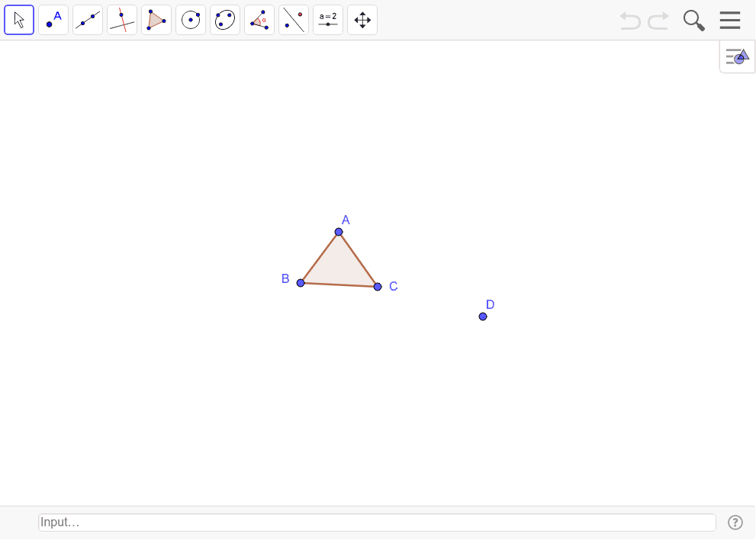Choose the Point tool
The image size is (756, 540).
click(53, 20)
